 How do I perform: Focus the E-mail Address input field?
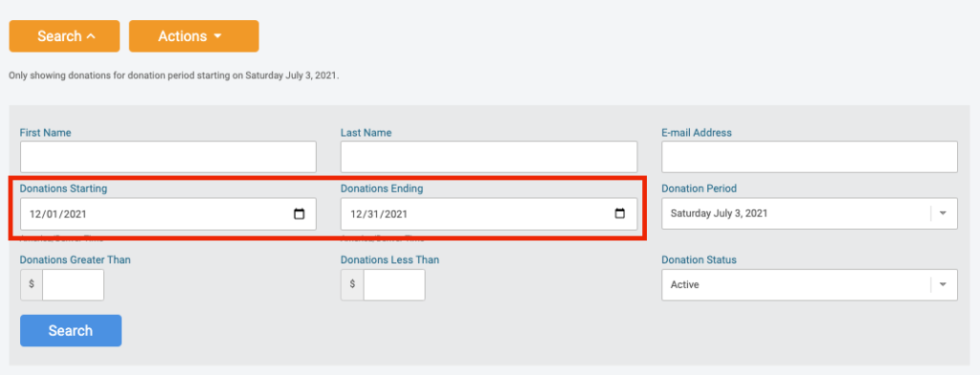click(810, 157)
